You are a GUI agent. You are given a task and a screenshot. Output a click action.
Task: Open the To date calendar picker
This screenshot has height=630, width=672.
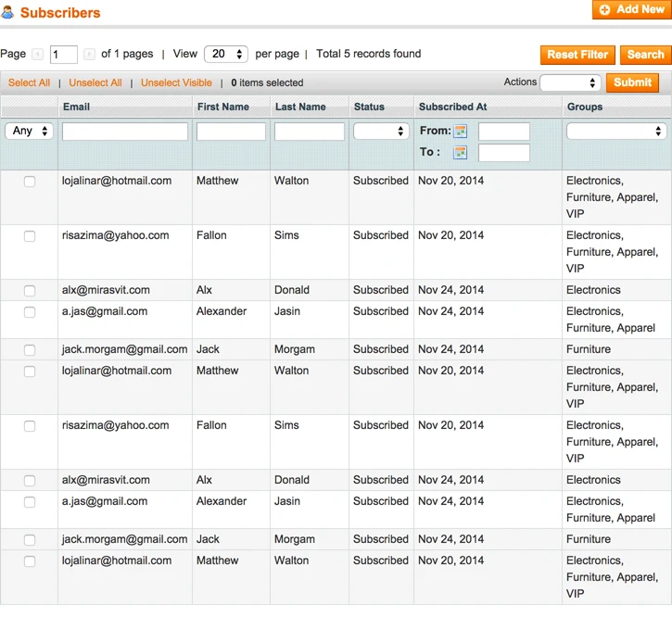click(460, 153)
